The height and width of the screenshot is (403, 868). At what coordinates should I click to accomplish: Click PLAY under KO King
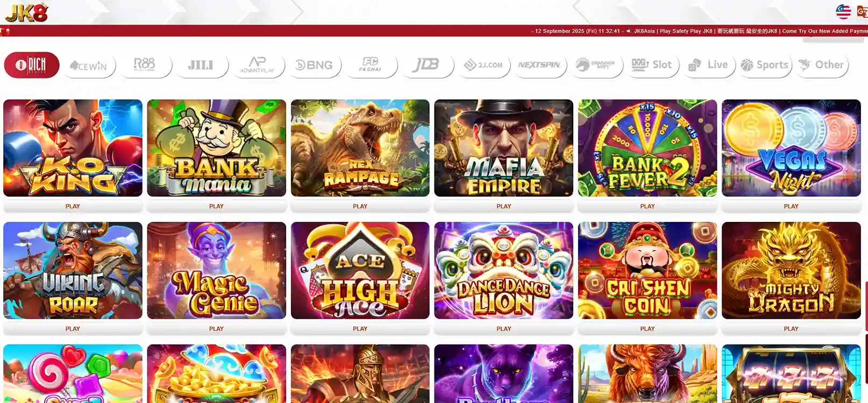point(73,206)
